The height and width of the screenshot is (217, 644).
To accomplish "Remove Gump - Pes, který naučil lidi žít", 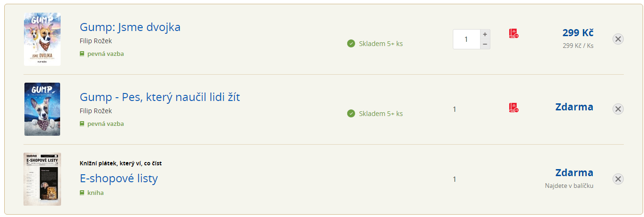I will tap(618, 109).
